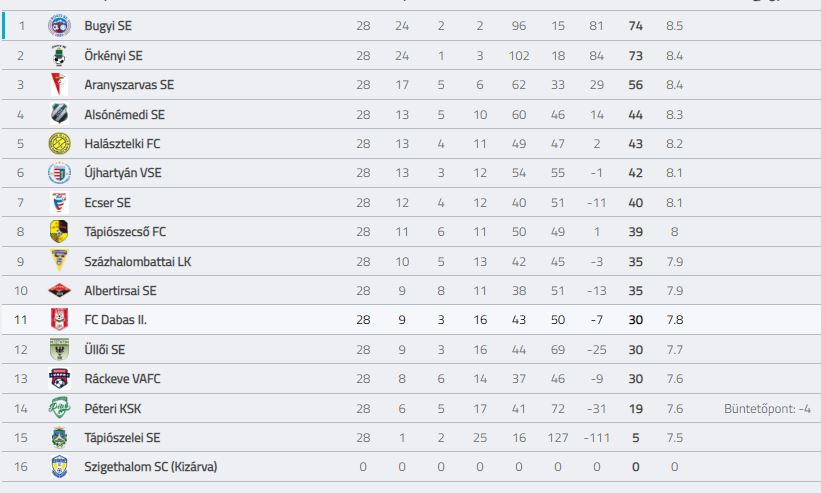This screenshot has width=821, height=493.
Task: Click the Albertirsai SE red-black logo
Action: click(59, 290)
